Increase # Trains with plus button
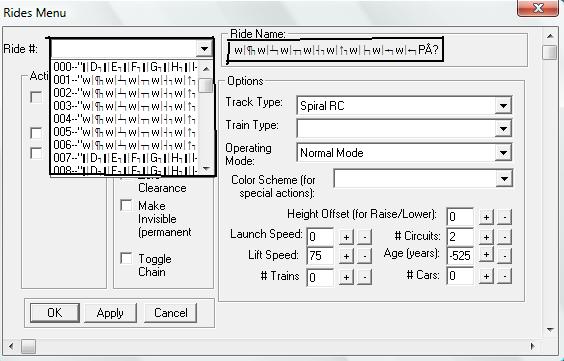The height and width of the screenshot is (361, 564). (x=346, y=277)
